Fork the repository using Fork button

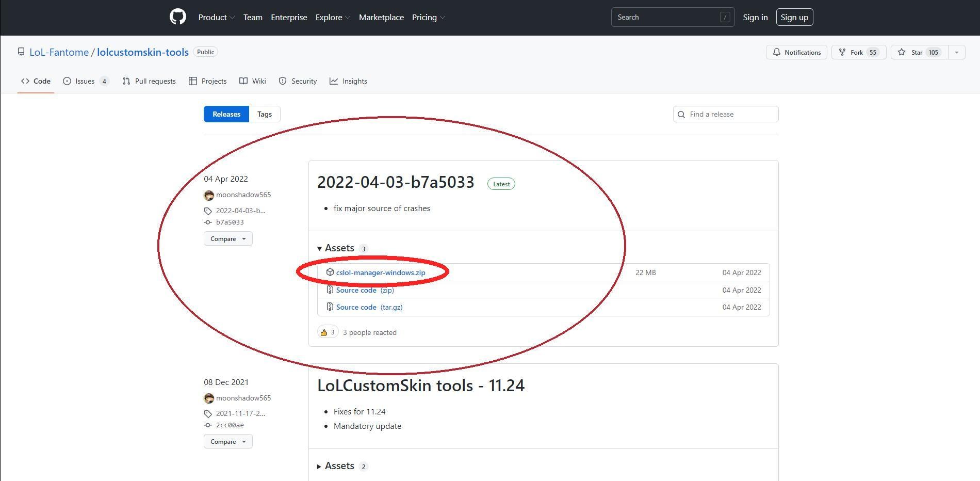[x=858, y=52]
